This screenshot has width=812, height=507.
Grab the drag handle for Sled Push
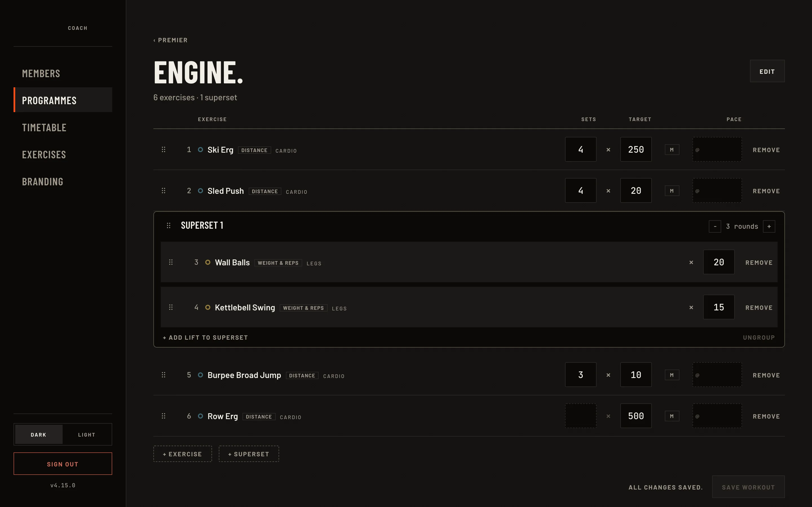click(x=164, y=191)
